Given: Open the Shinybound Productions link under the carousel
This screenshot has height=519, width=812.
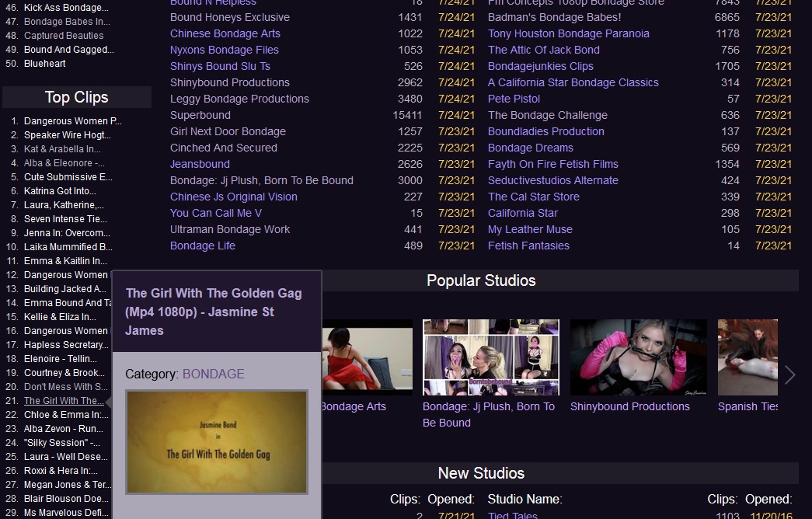Looking at the screenshot, I should (x=629, y=406).
